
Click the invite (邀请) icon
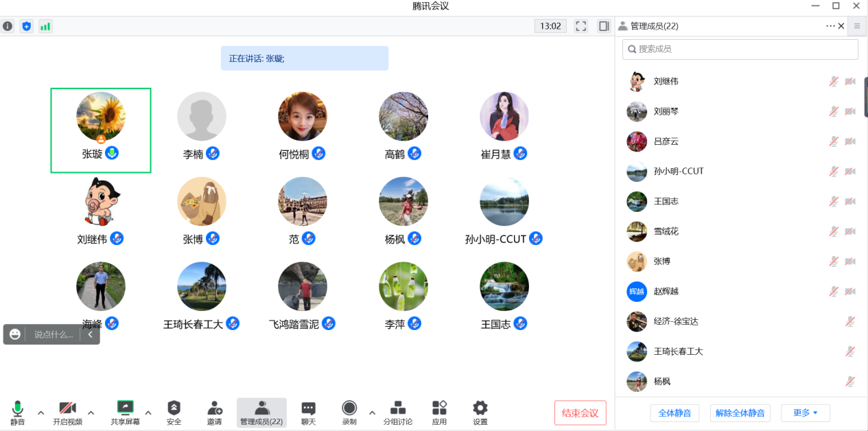[x=215, y=408]
